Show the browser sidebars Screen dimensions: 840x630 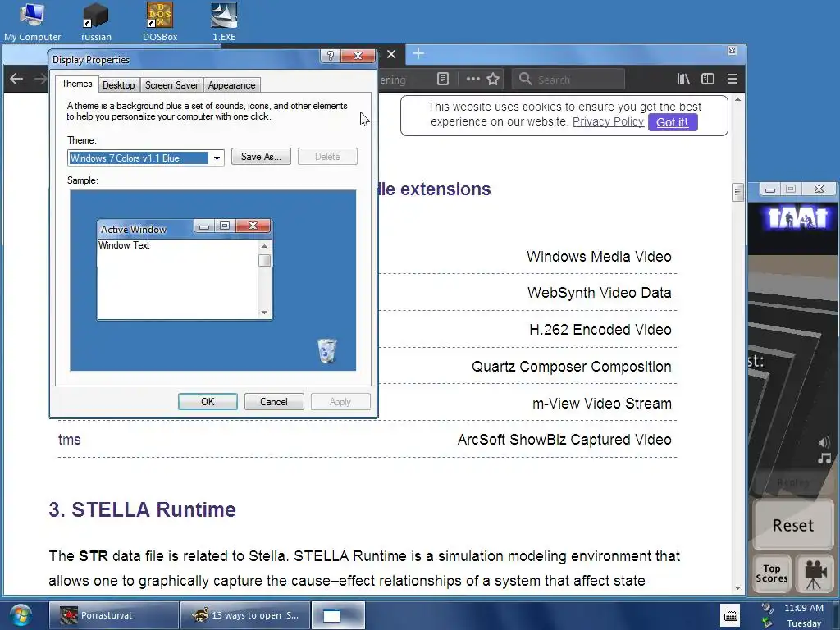coord(708,80)
